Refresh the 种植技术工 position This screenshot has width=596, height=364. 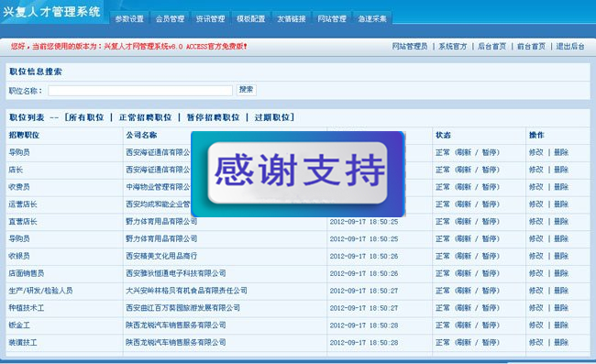[465, 308]
